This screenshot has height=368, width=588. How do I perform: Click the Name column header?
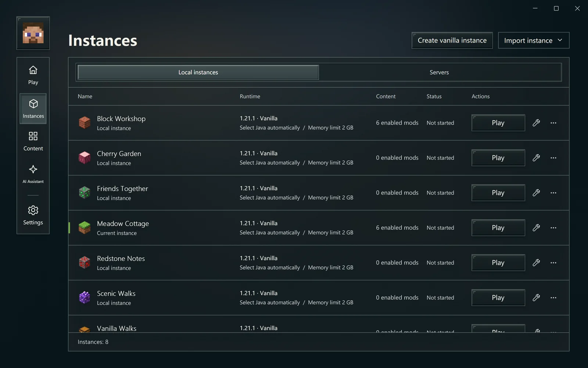[85, 96]
